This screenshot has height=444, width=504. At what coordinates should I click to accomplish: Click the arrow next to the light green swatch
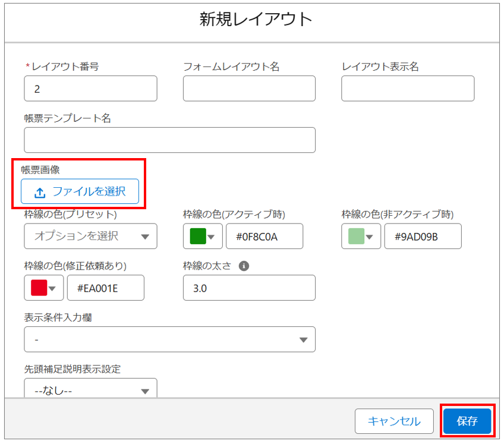pos(371,237)
